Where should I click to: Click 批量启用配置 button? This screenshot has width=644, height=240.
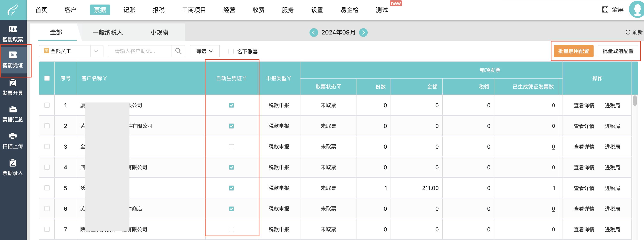pyautogui.click(x=574, y=51)
